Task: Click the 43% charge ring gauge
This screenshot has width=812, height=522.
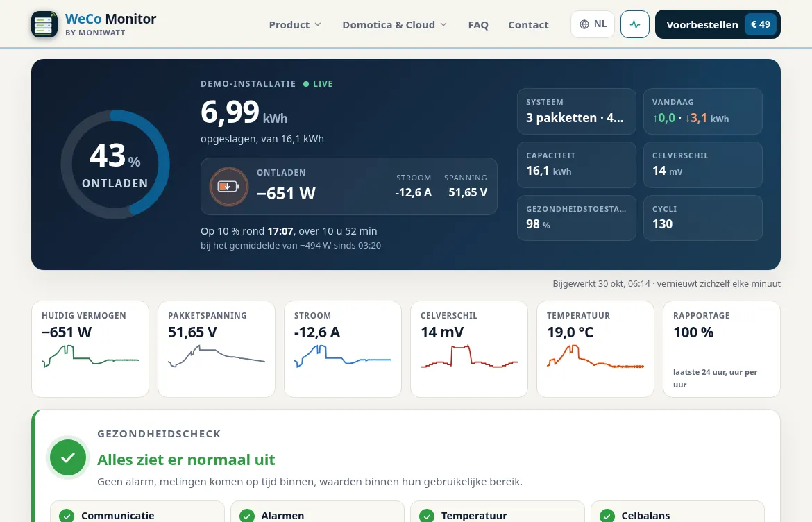Action: tap(115, 164)
